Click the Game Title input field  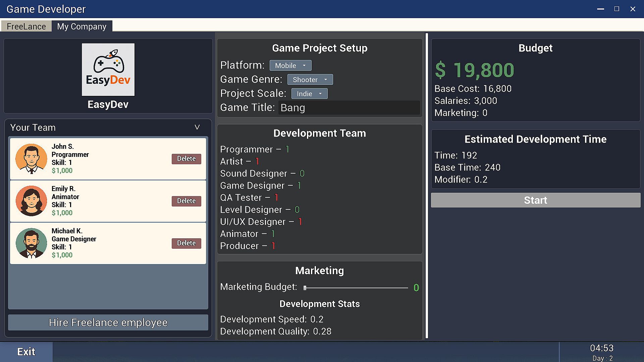[x=349, y=108]
